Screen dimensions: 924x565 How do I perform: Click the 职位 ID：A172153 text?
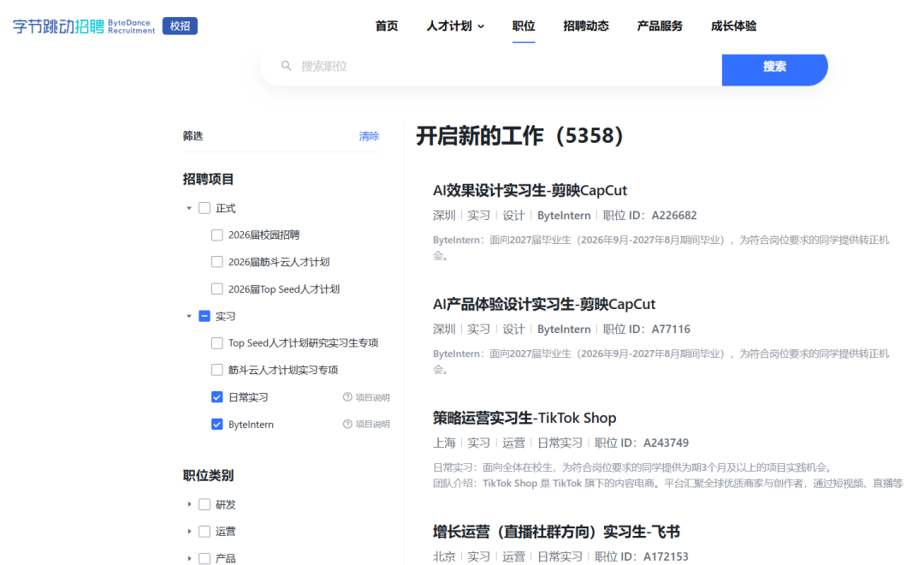click(642, 556)
